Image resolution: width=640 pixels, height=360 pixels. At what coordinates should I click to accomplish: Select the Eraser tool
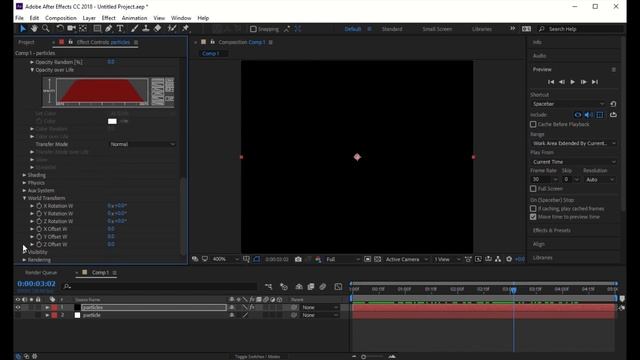[x=158, y=29]
